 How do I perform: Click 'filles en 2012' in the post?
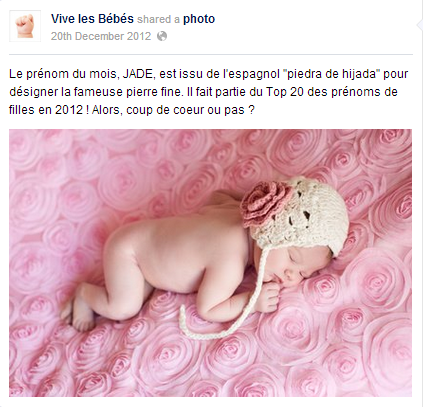[46, 110]
